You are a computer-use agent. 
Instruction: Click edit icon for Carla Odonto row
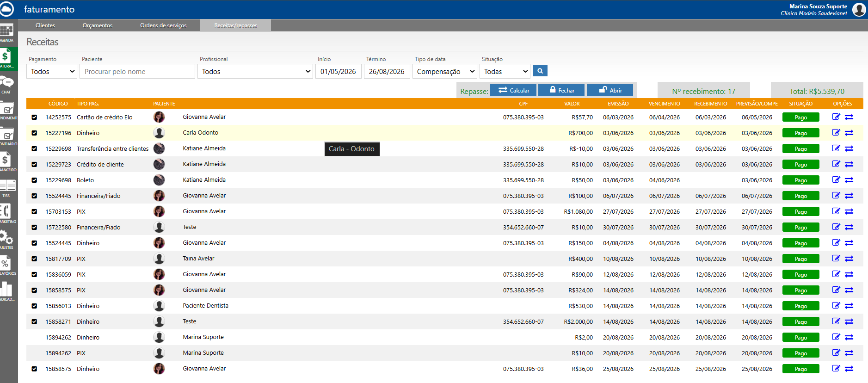coord(836,132)
